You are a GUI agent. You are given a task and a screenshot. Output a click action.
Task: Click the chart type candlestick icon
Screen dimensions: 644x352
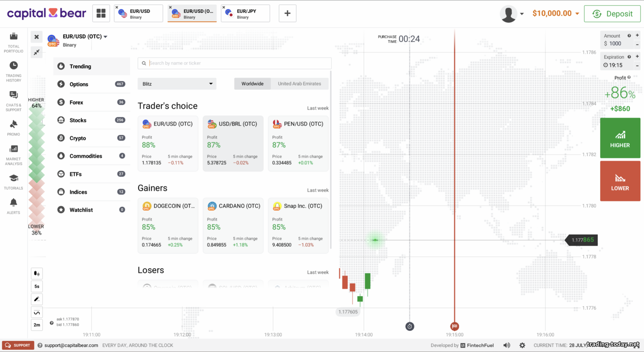37,273
